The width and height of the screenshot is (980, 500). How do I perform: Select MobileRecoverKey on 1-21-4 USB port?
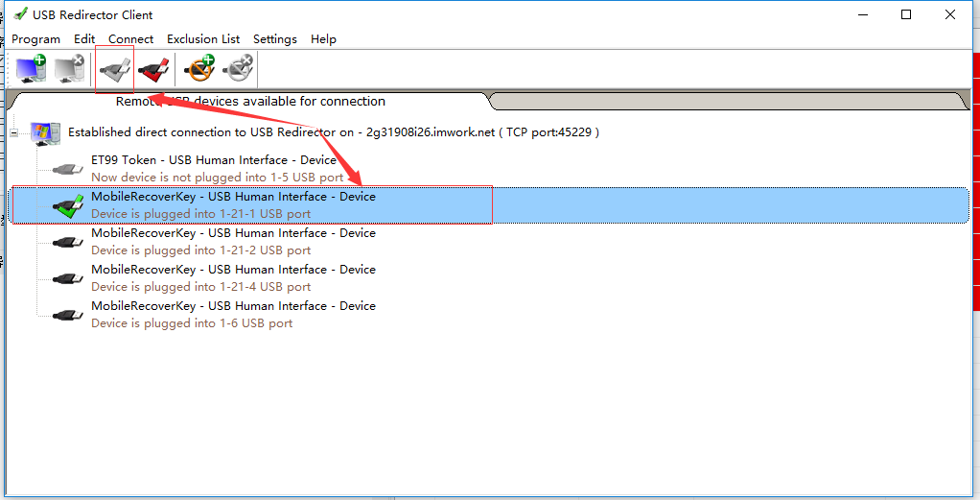(x=233, y=278)
